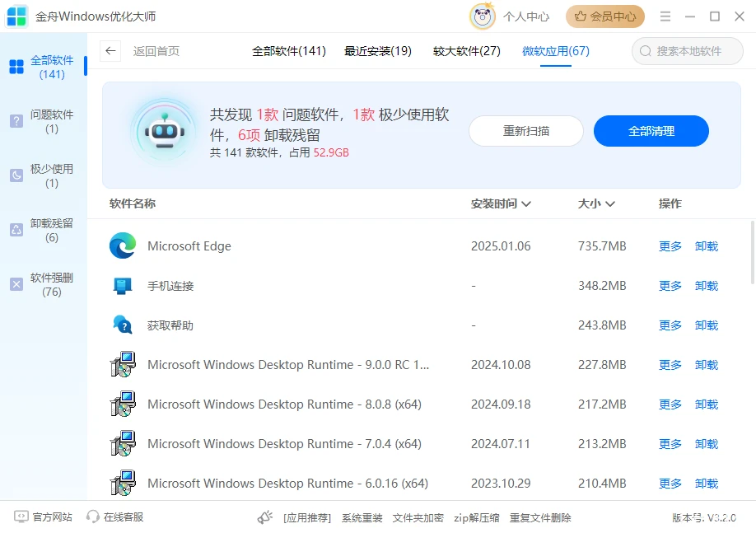Select the 全部软件 grid icon in sidebar
The width and height of the screenshot is (756, 533).
(16, 67)
